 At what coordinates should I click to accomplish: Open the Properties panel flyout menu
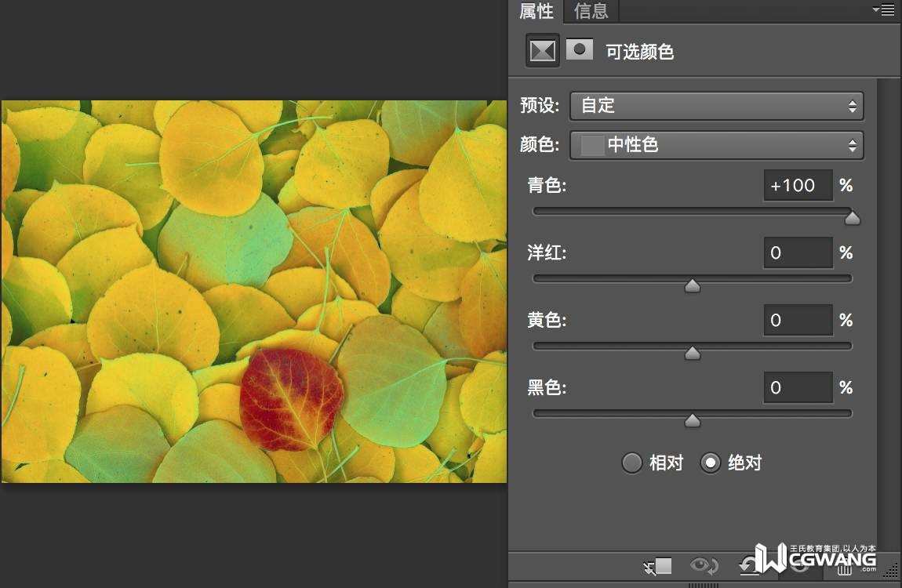tap(884, 9)
